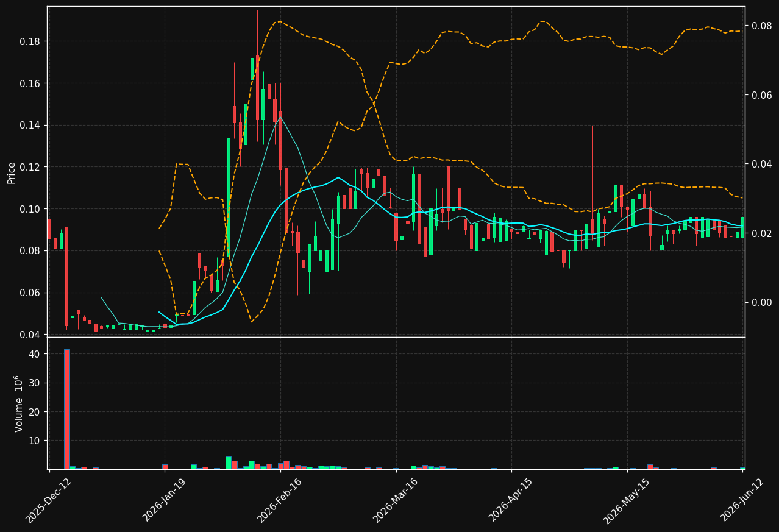
Task: Click the 0.10 price tick label
Action: click(30, 209)
